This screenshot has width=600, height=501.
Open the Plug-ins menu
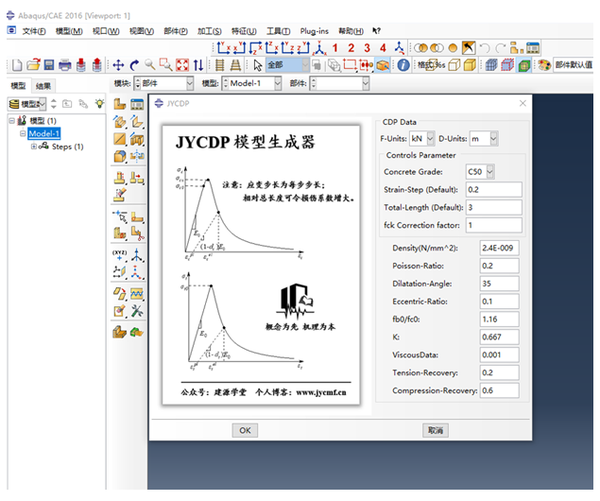(x=315, y=31)
